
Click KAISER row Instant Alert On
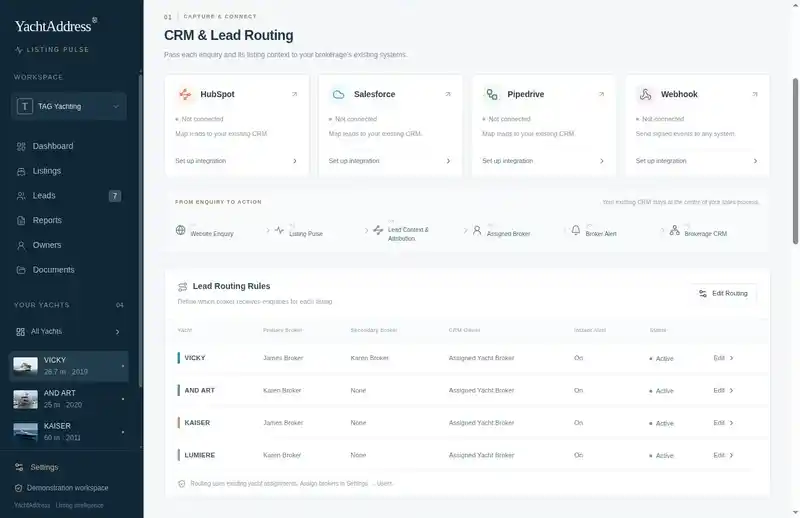click(578, 423)
